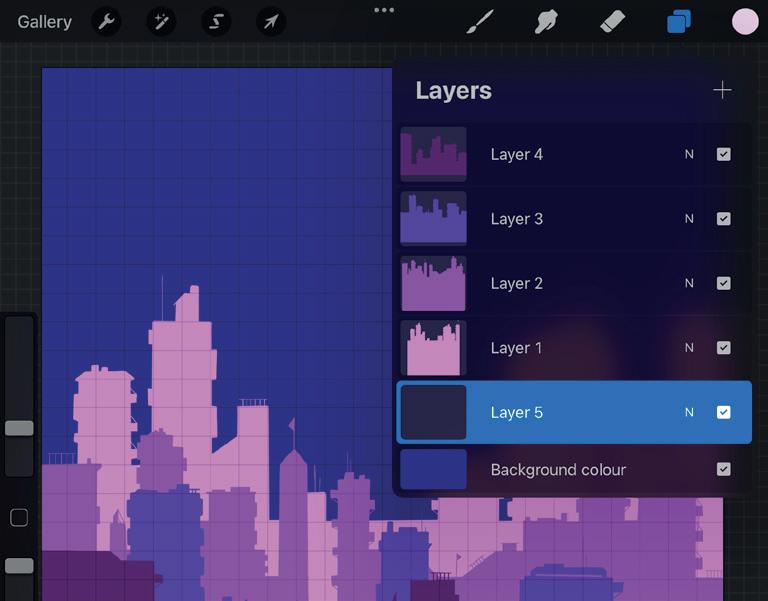
Task: Tap Layer 1 thumbnail
Action: tap(433, 348)
